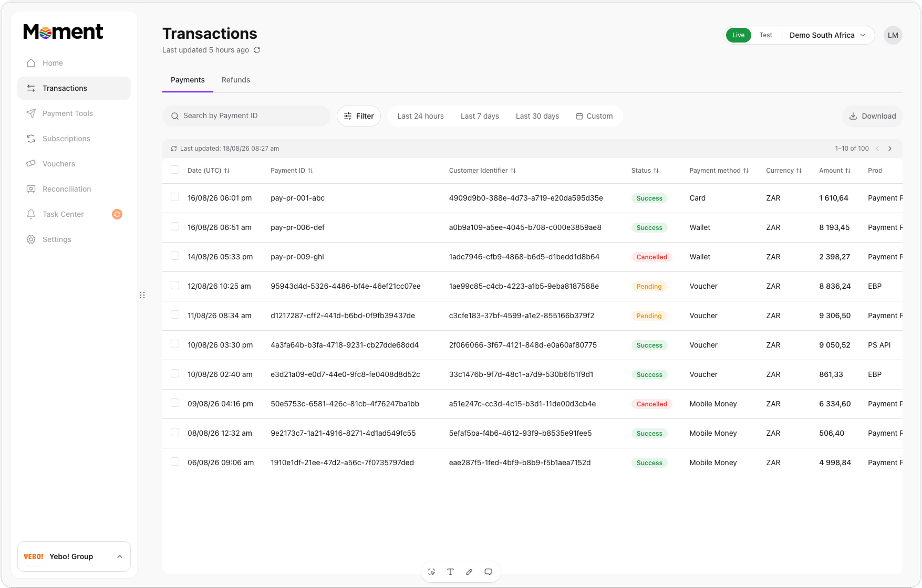
Task: Click Cancelled status of pay-pr-009-ghi row
Action: coord(651,257)
